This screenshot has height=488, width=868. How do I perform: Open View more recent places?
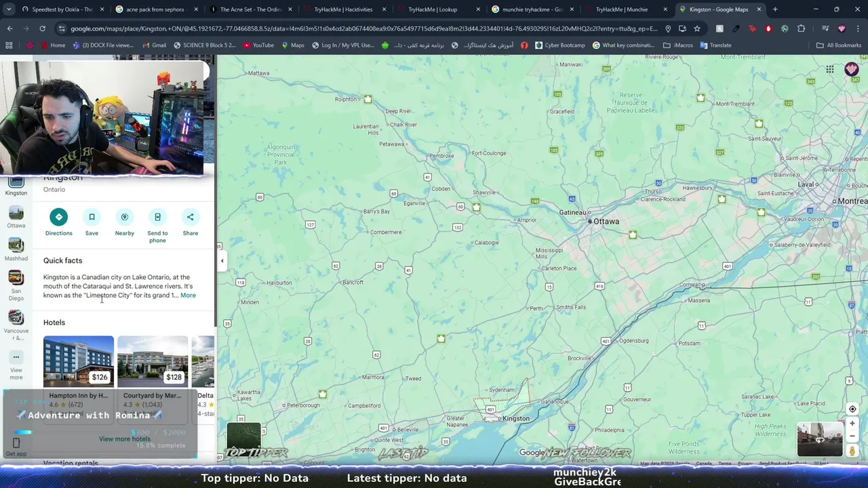(x=16, y=365)
